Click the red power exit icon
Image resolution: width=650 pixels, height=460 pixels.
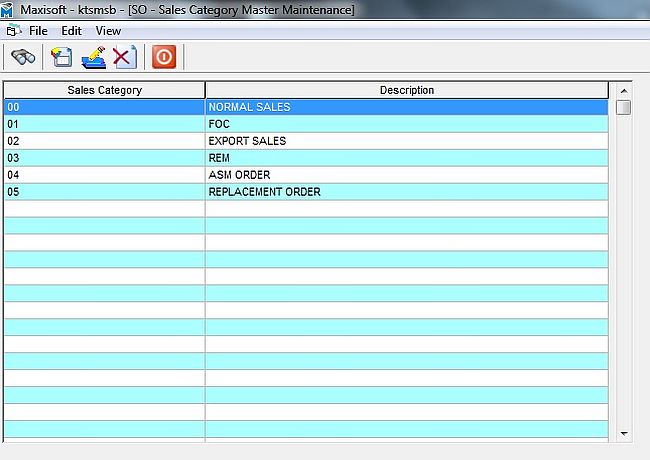(x=164, y=57)
